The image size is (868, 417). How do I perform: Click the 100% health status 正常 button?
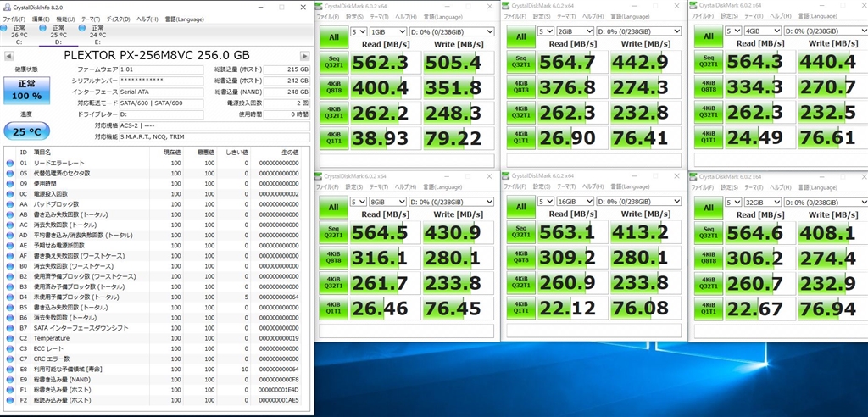tap(26, 91)
